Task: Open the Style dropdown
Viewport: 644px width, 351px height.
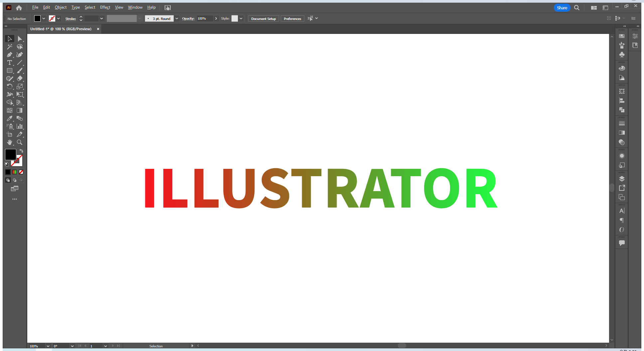Action: [x=241, y=19]
